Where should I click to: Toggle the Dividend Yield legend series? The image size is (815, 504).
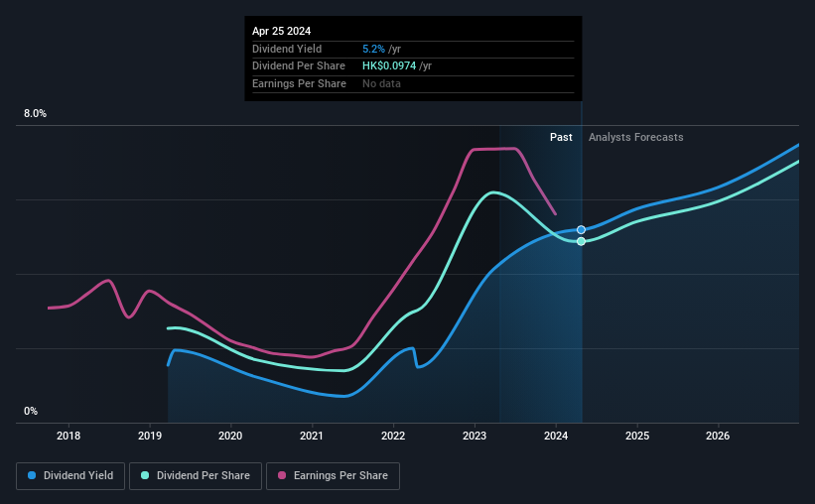point(70,476)
